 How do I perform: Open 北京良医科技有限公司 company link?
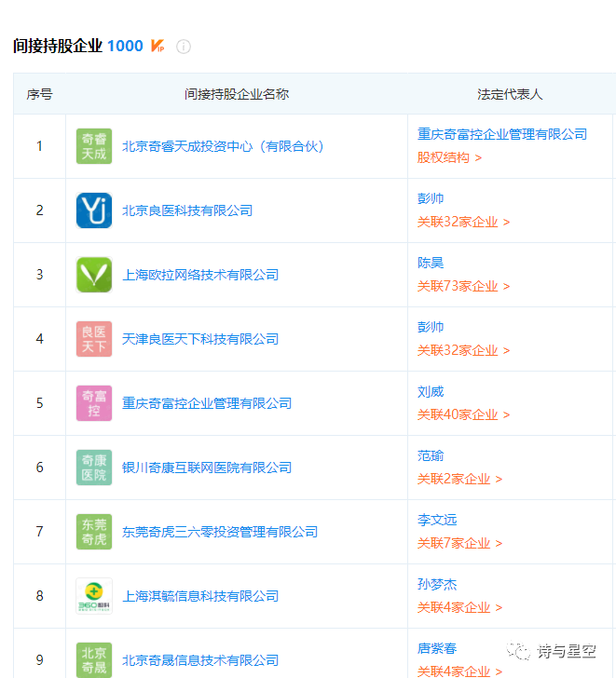pos(187,210)
